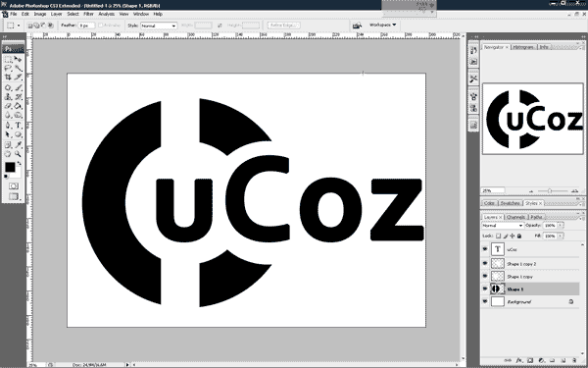Open the File menu
Screen dimensions: 588x368
pyautogui.click(x=14, y=14)
